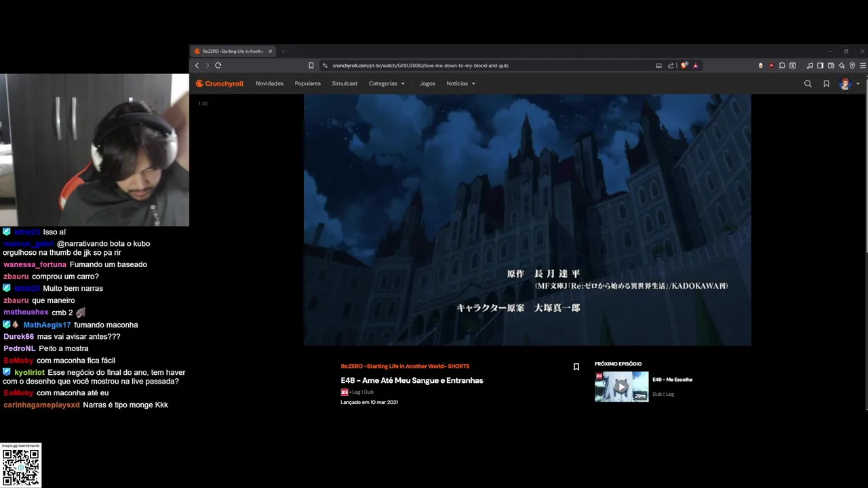The width and height of the screenshot is (868, 488).
Task: Open a new browser tab
Action: click(x=283, y=51)
